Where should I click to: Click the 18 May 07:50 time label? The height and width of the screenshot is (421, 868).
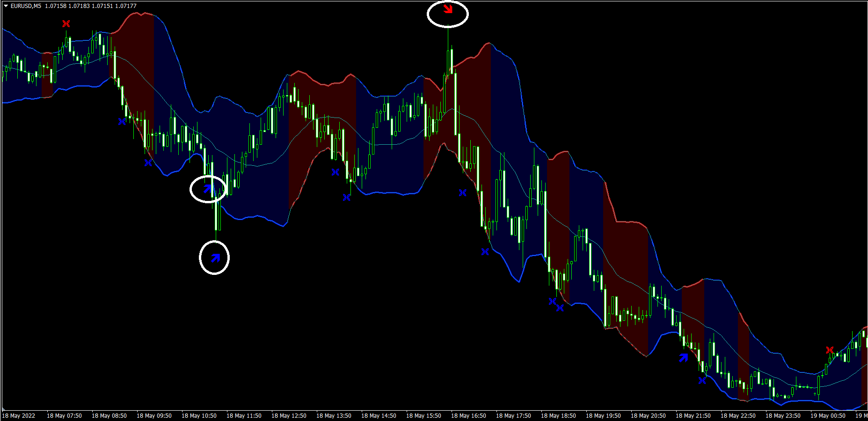coord(64,416)
